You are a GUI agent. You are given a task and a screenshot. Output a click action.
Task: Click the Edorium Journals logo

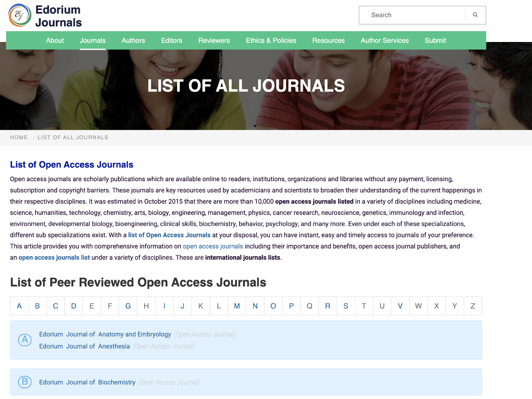click(x=45, y=16)
